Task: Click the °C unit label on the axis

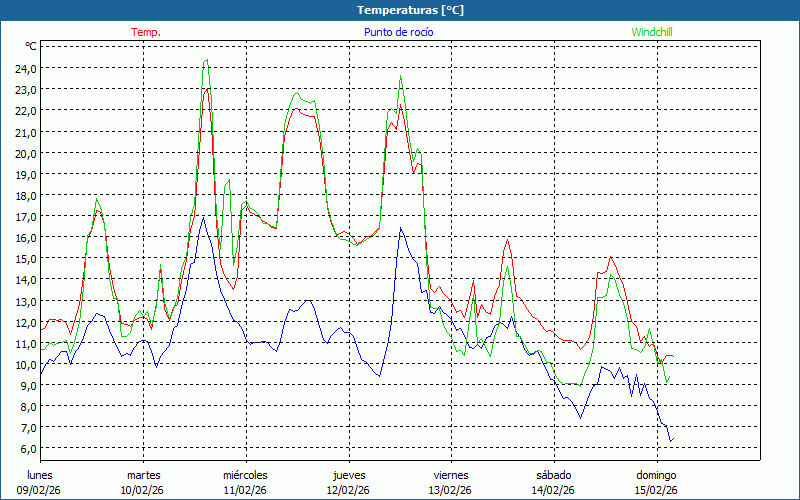Action: (x=31, y=46)
